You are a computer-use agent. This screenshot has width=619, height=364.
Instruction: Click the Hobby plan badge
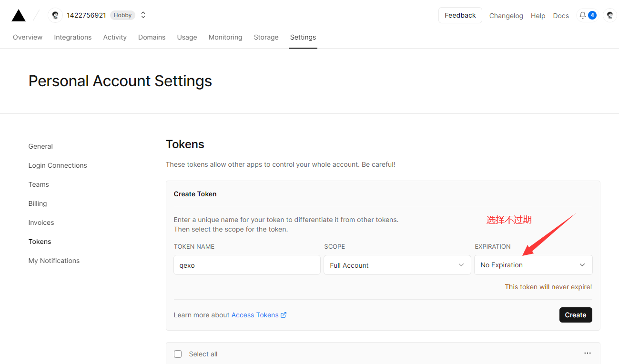[122, 15]
